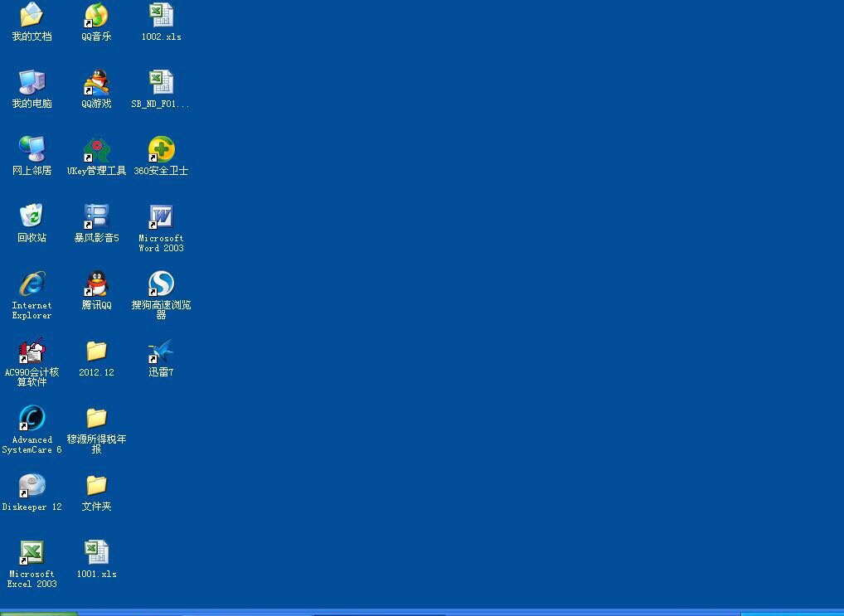Open the Advanced SystemCare 6 shortcut
Viewport: 844px width, 616px height.
pyautogui.click(x=32, y=419)
